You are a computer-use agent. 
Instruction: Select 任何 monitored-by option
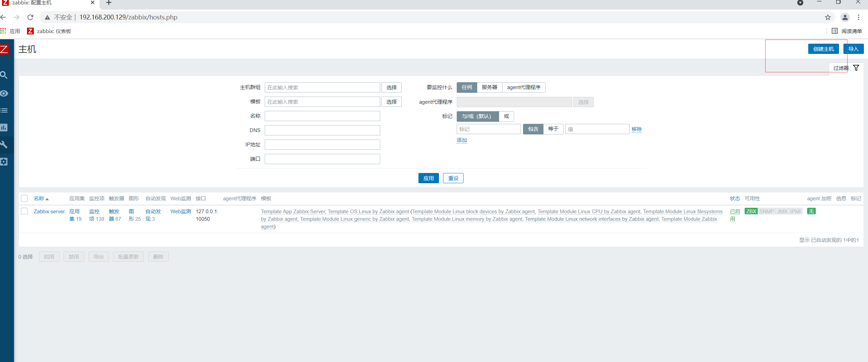(x=467, y=87)
